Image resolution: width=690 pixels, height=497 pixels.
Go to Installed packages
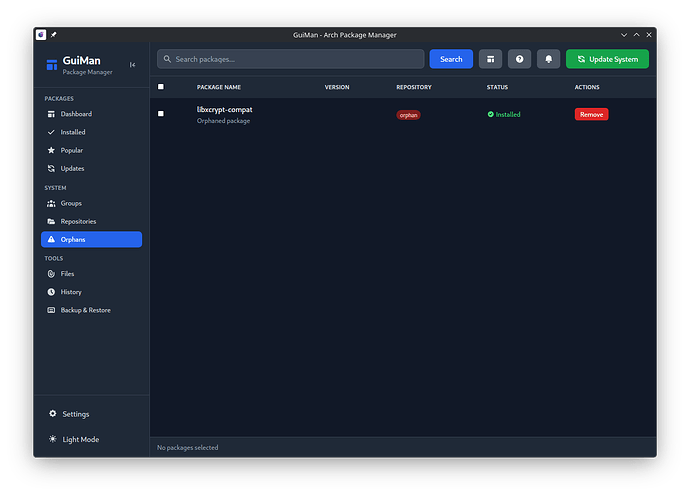pos(72,132)
